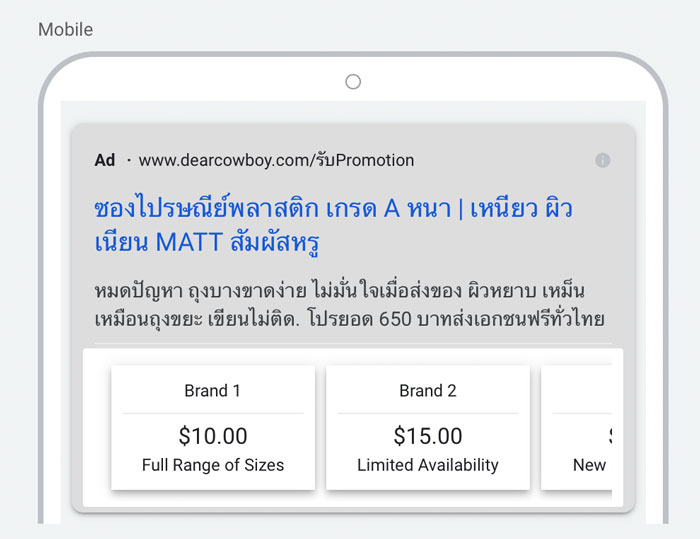Click the $15.00 price

point(428,436)
